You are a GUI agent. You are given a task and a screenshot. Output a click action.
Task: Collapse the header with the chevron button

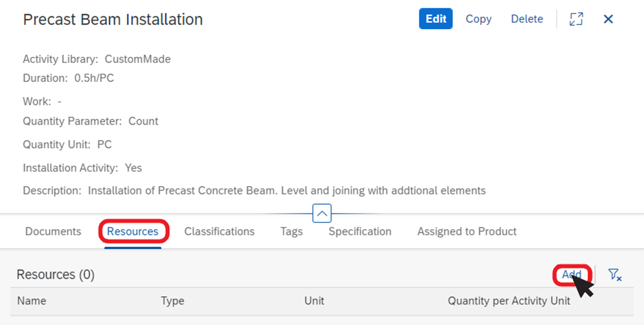[x=322, y=213]
